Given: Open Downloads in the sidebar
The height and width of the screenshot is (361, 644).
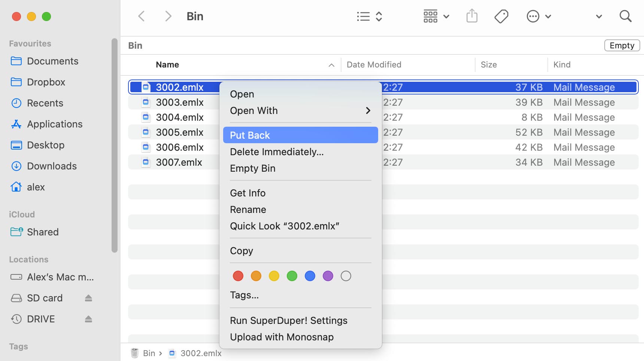Looking at the screenshot, I should click(52, 166).
